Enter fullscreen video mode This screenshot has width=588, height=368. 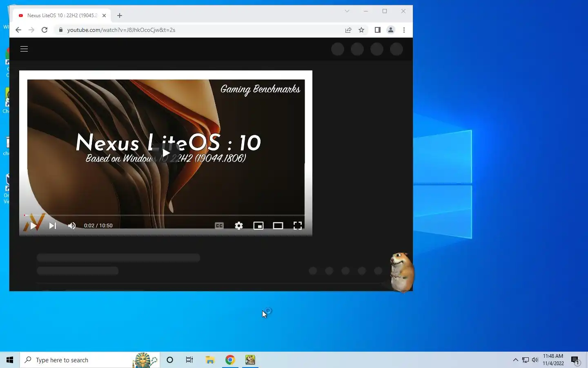[298, 226]
